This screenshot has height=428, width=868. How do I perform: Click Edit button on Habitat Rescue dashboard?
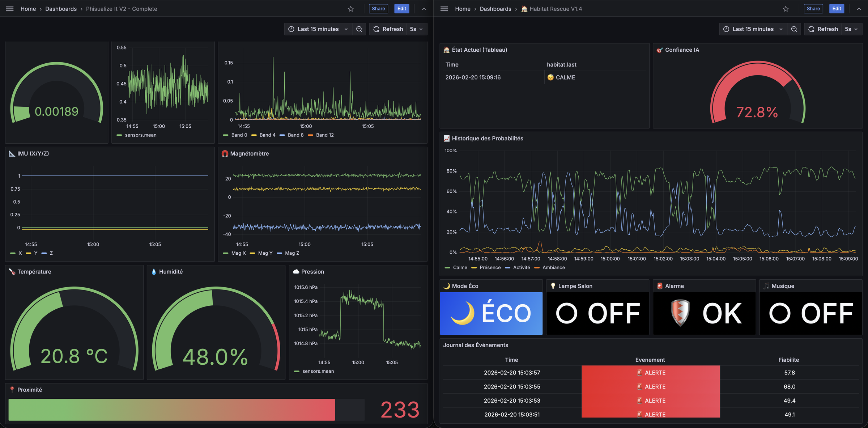point(837,9)
